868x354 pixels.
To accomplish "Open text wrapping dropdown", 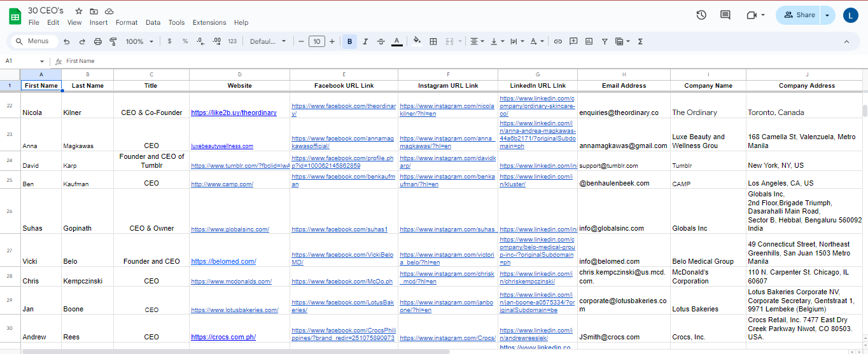I will (x=518, y=41).
